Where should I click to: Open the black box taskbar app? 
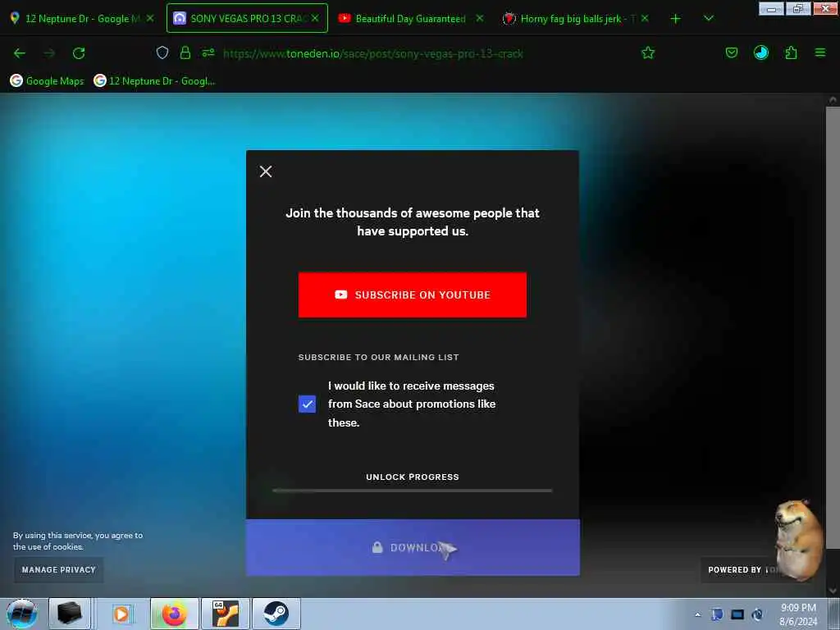coord(70,614)
